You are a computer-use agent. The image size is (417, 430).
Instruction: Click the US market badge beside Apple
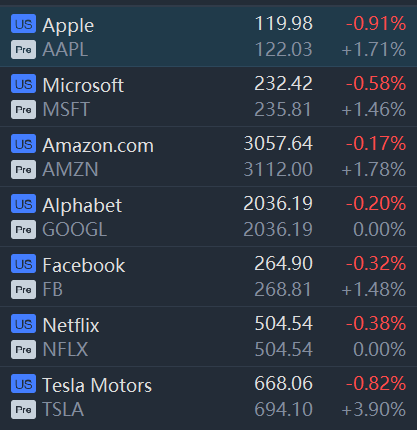coord(23,24)
